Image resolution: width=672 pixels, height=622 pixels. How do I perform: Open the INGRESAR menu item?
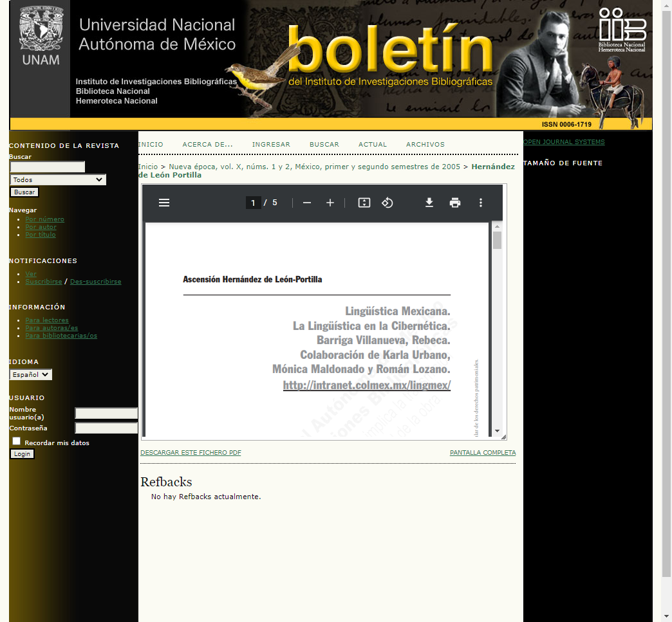click(x=271, y=144)
